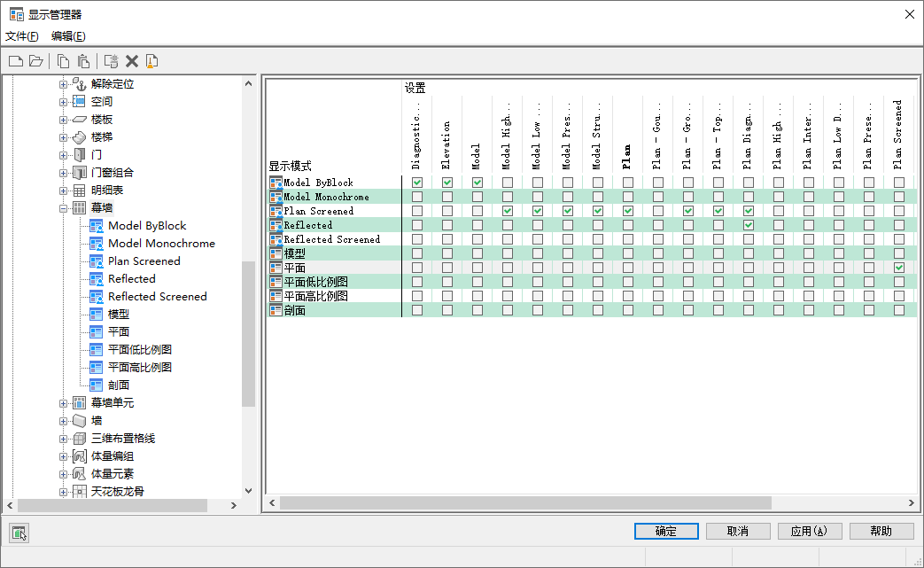Select the 空间 node icon
The height and width of the screenshot is (568, 924).
pyautogui.click(x=80, y=101)
